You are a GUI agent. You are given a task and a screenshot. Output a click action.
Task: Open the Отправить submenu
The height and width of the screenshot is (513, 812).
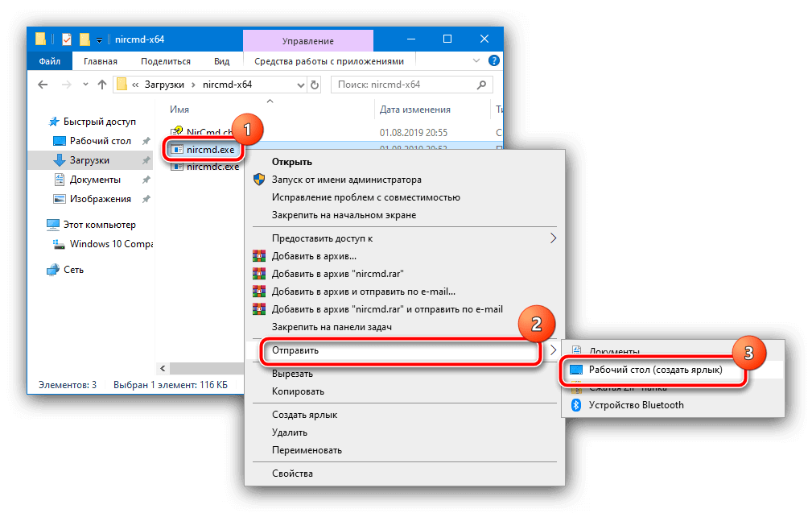[404, 351]
